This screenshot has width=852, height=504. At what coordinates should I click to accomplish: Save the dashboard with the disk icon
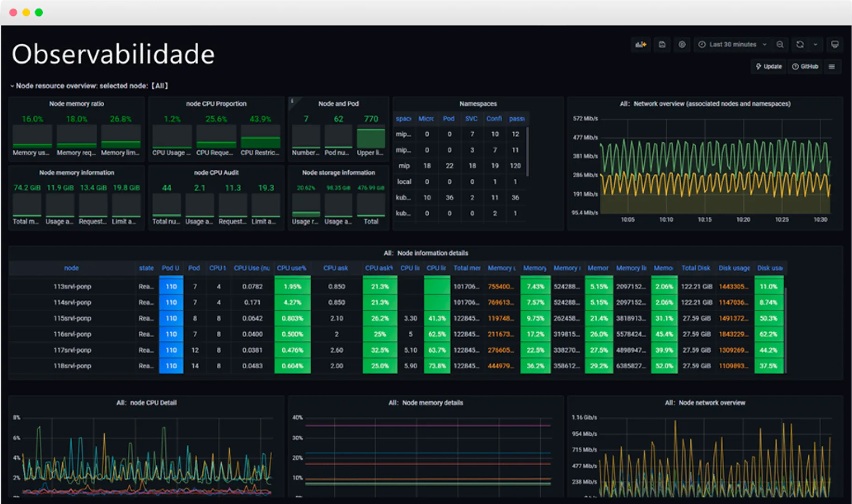(x=662, y=45)
